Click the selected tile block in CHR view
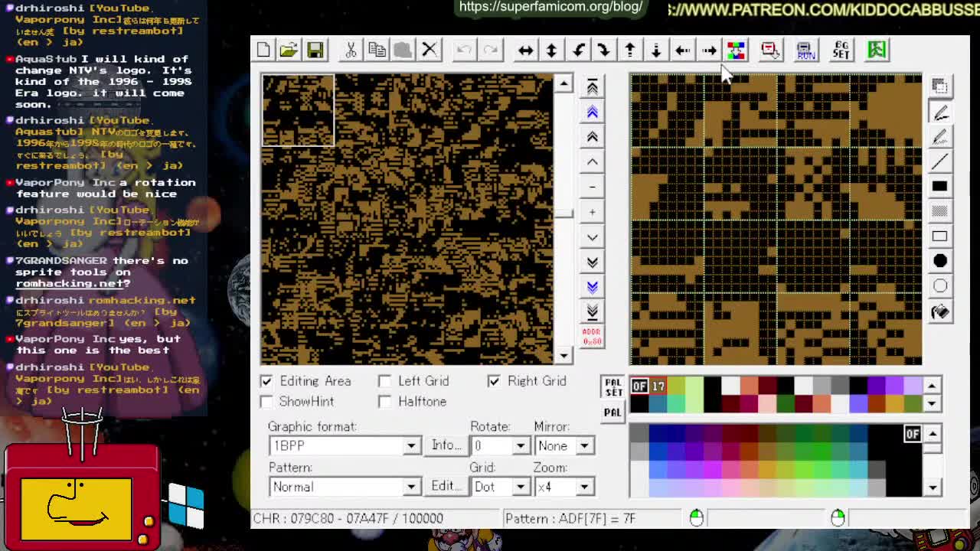Viewport: 980px width, 551px height. 298,110
